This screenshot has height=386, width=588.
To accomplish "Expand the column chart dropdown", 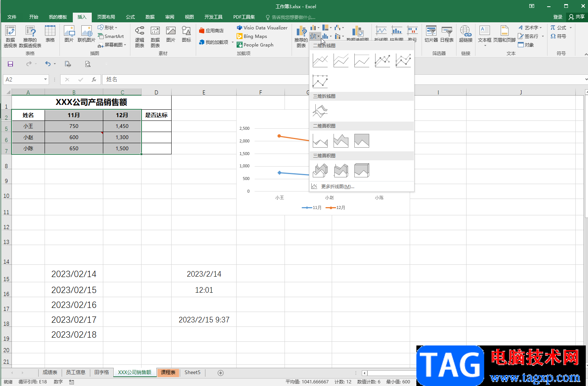I will coord(318,28).
